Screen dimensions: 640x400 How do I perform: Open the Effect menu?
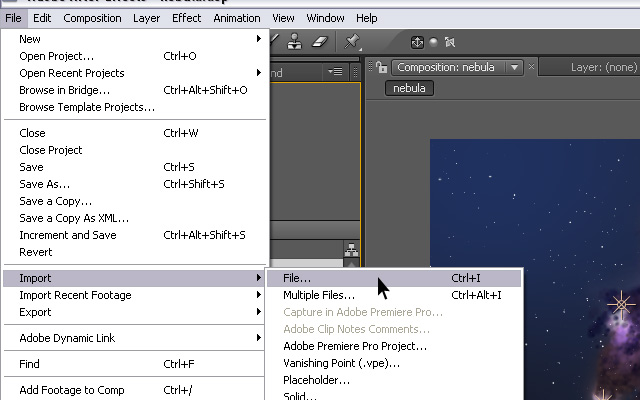(187, 18)
